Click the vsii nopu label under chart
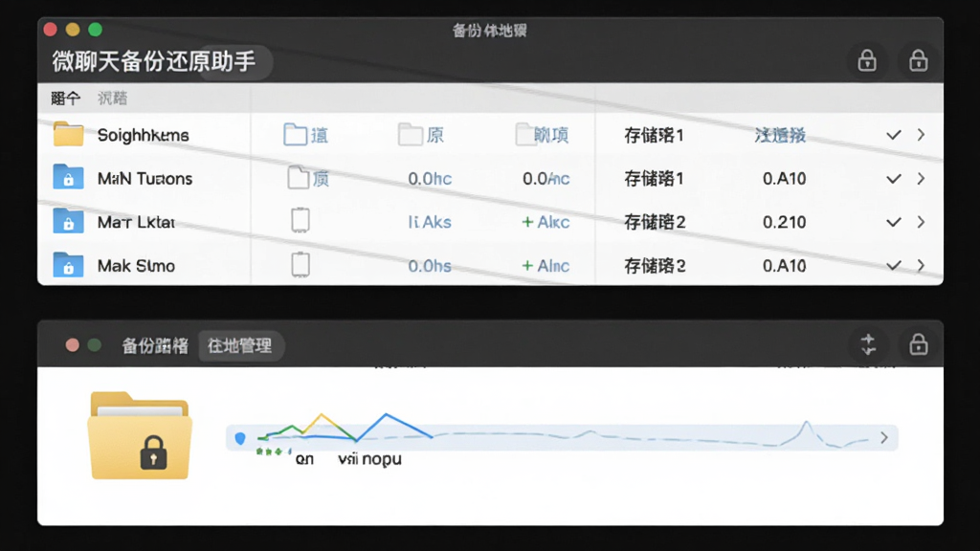 click(369, 459)
